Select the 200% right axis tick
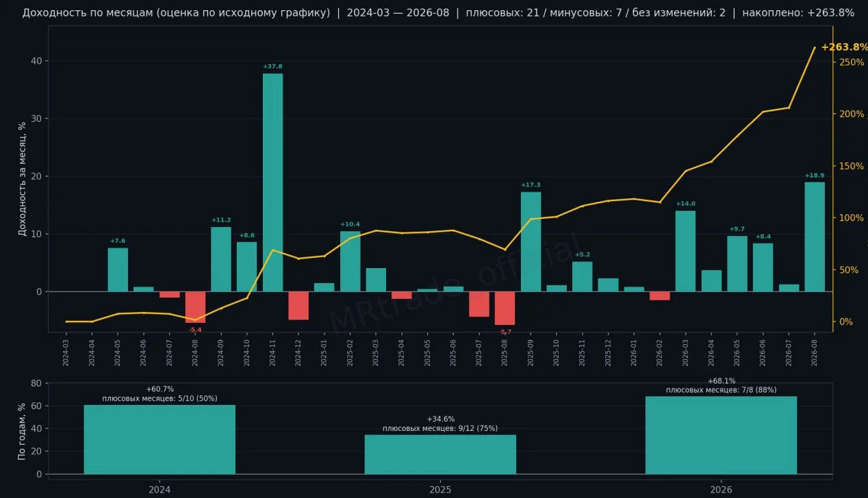The width and height of the screenshot is (868, 498). pos(852,114)
